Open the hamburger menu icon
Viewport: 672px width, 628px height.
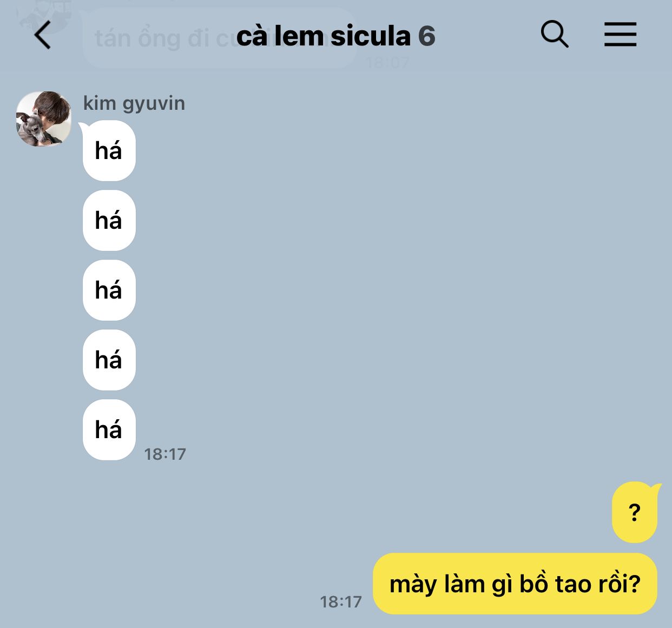click(620, 34)
